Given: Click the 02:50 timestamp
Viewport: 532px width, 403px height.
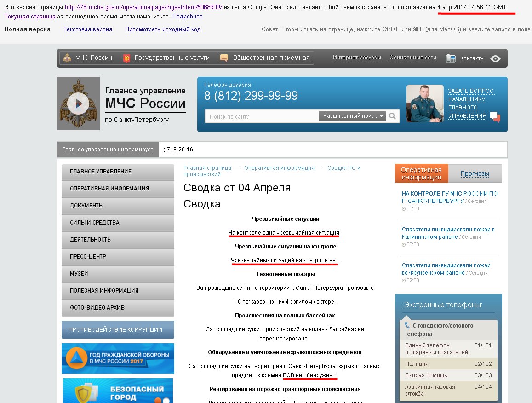Looking at the screenshot, I should click(x=411, y=281).
